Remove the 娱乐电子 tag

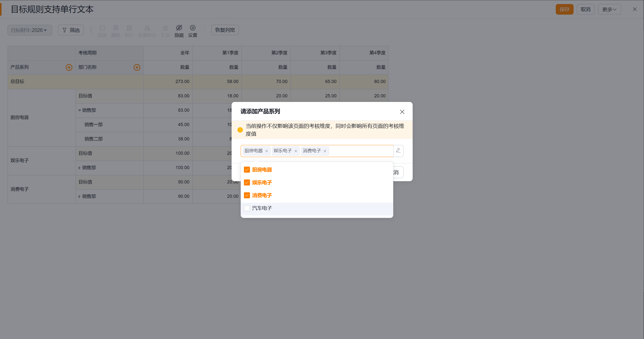click(x=296, y=151)
